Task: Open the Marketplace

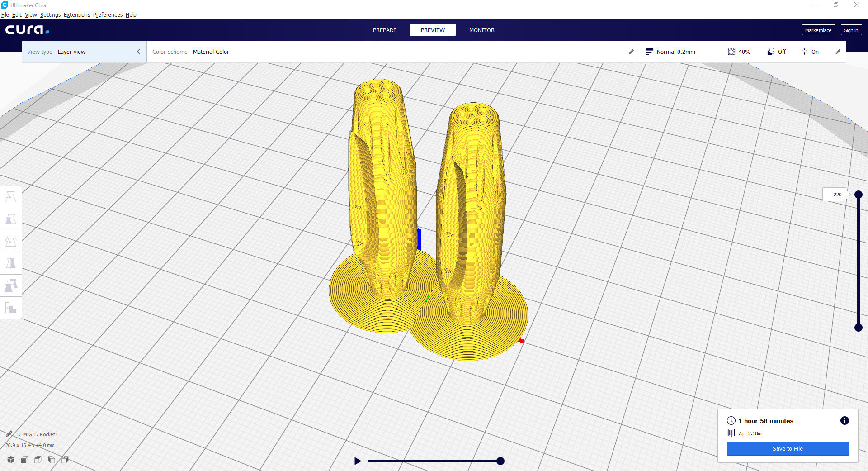Action: (x=818, y=30)
